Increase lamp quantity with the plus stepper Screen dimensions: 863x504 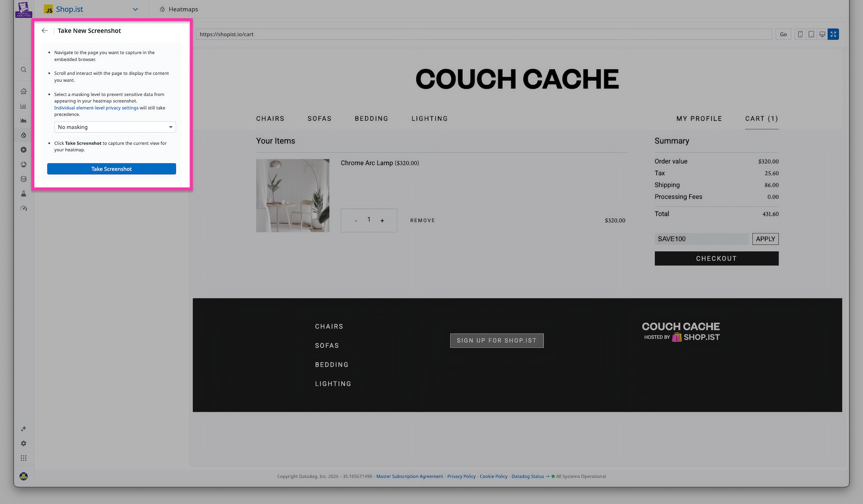pos(382,220)
